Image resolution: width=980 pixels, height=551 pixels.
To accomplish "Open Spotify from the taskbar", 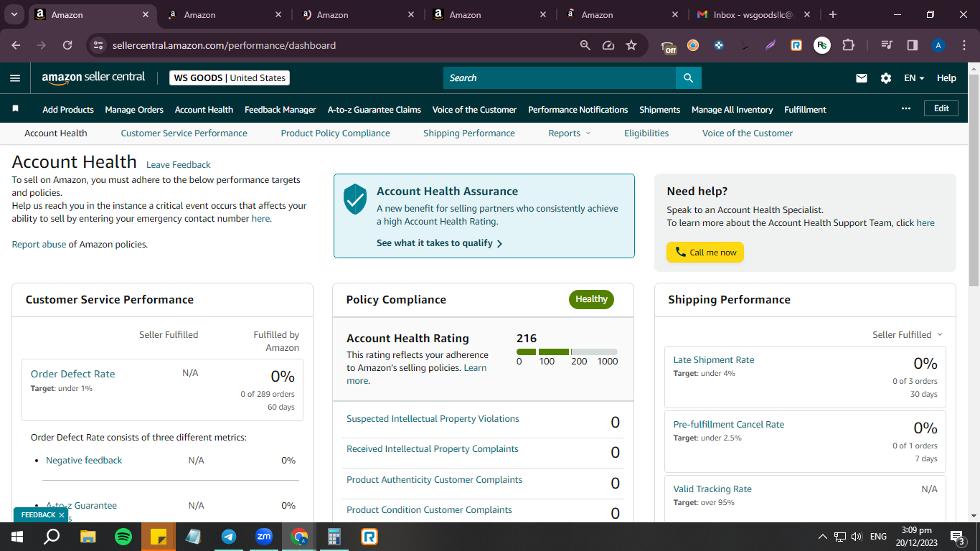I will (123, 537).
